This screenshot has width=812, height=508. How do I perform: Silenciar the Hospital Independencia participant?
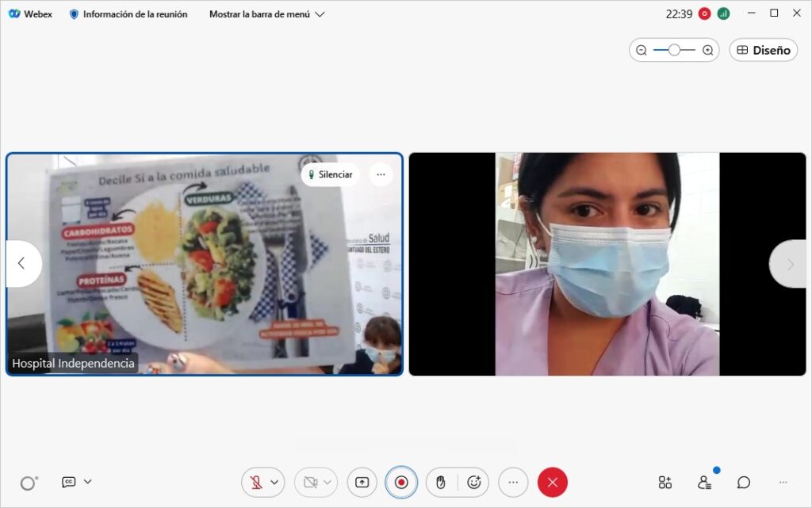tap(330, 174)
